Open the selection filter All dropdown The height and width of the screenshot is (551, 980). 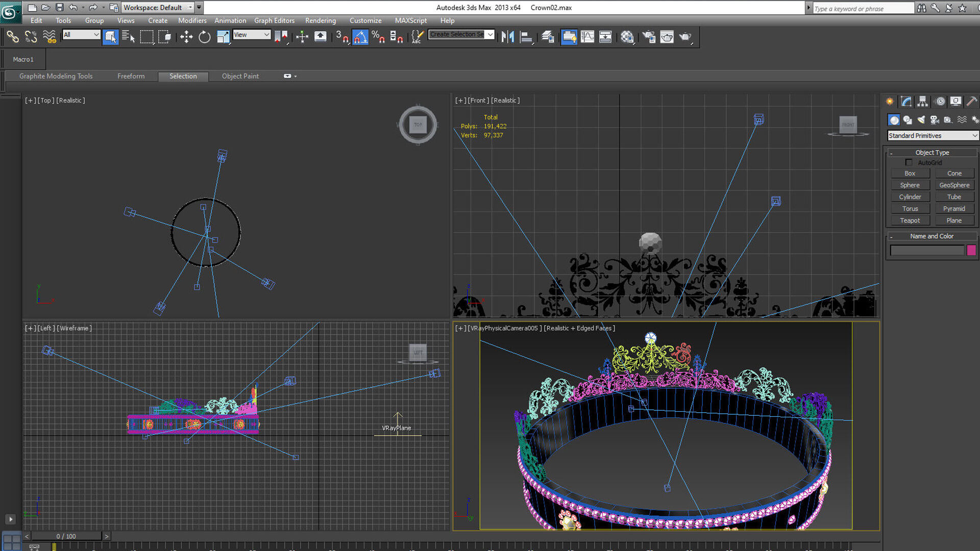pyautogui.click(x=81, y=35)
